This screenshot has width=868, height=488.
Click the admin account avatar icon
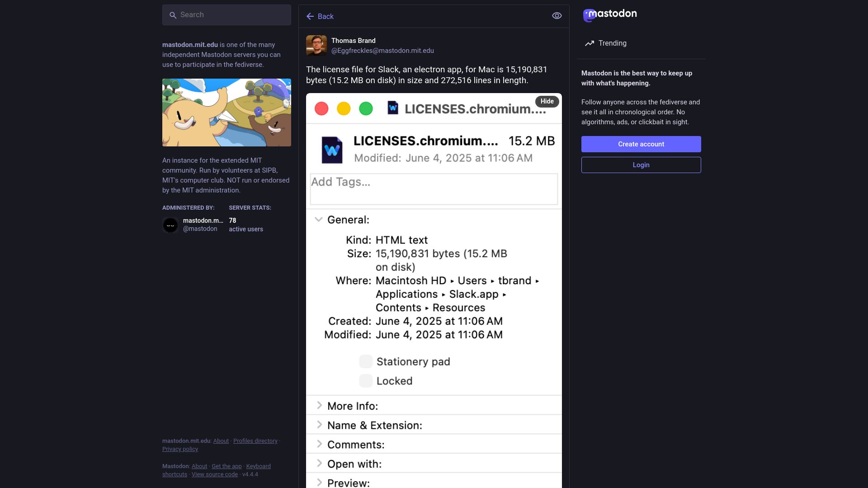click(170, 225)
